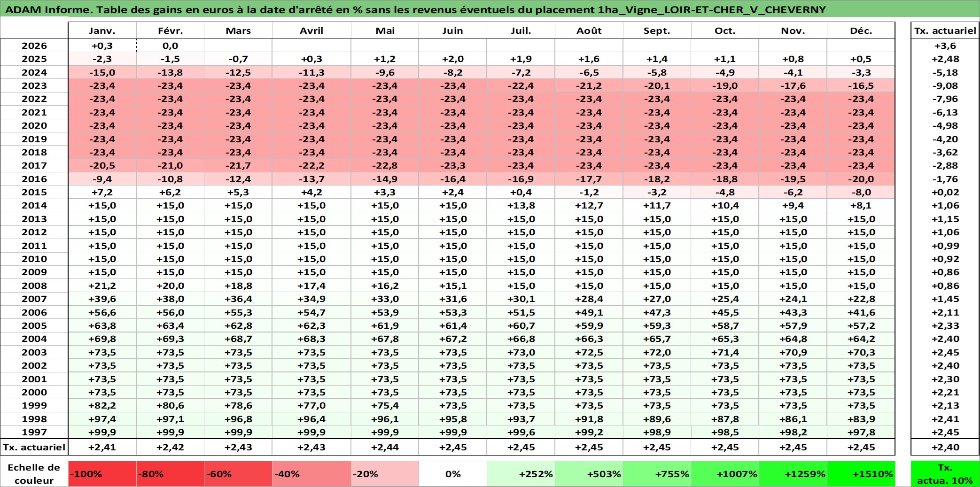
Task: Click the 2015 Tx. actuariel value +0,02
Action: (x=945, y=192)
